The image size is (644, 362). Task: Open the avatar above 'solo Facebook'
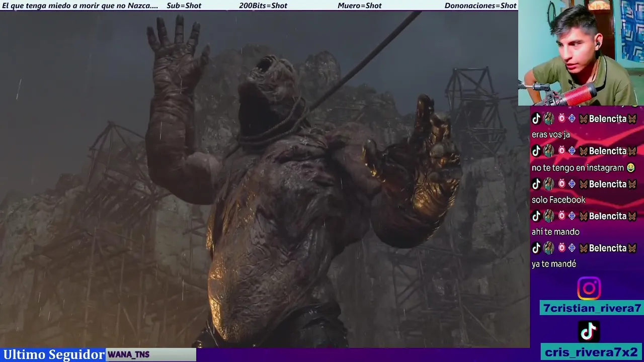pos(548,184)
